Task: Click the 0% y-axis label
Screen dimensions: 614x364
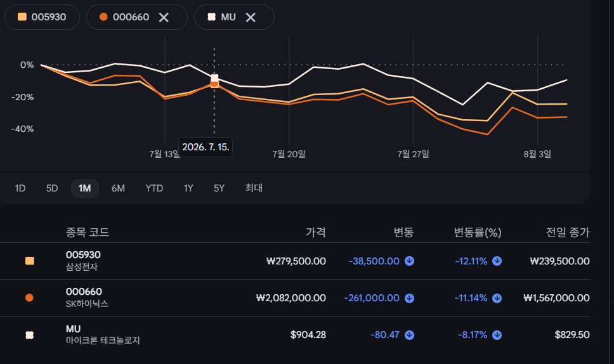Action: tap(27, 65)
